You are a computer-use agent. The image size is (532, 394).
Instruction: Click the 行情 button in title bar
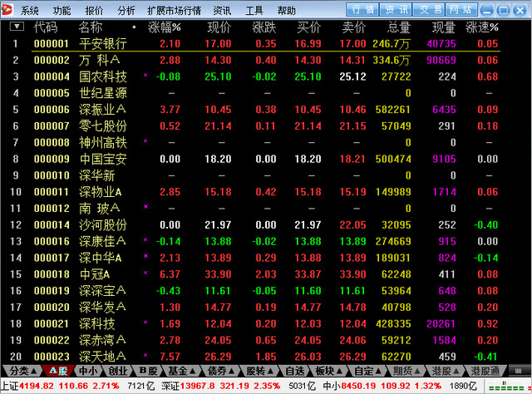(362, 9)
